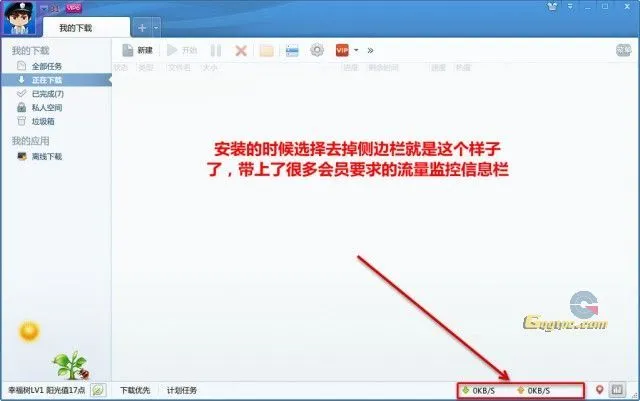Click the blue task list view icon

pos(292,51)
